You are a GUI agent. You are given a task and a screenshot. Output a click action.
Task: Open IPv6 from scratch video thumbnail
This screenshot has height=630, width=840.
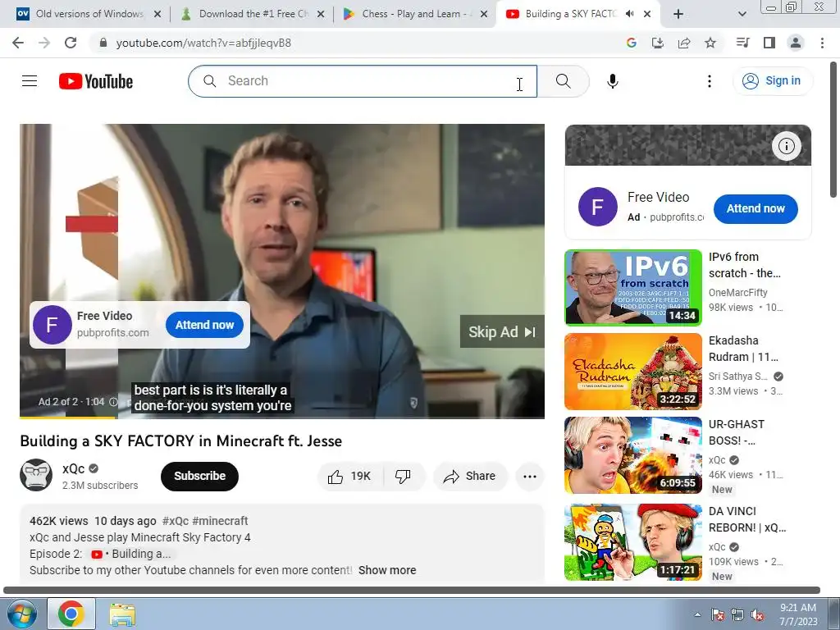632,288
